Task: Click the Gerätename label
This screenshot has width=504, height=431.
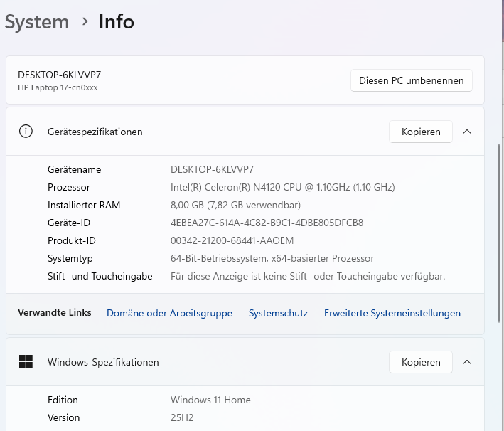Action: (x=74, y=169)
